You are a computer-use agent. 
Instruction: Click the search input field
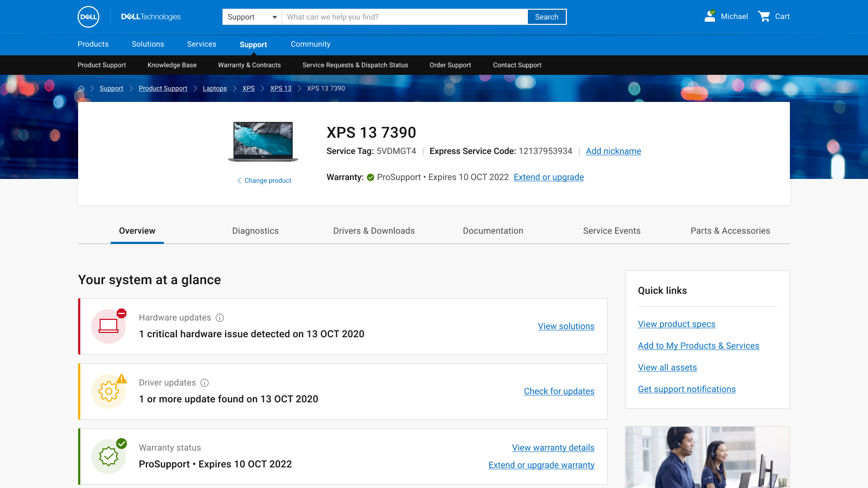405,17
